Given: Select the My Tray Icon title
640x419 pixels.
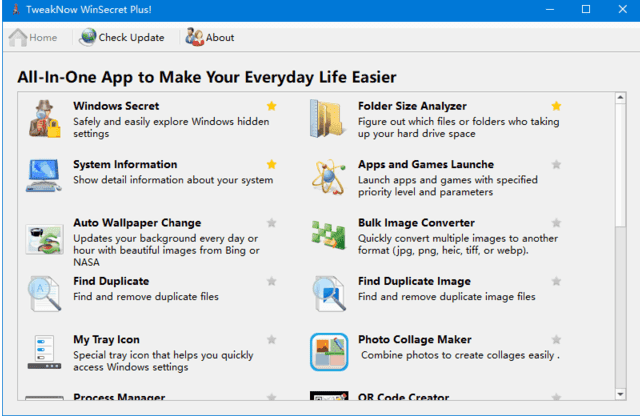Looking at the screenshot, I should [106, 339].
